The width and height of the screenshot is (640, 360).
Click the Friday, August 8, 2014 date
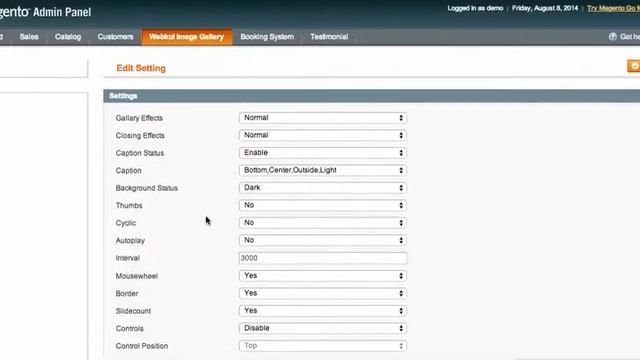tap(545, 8)
